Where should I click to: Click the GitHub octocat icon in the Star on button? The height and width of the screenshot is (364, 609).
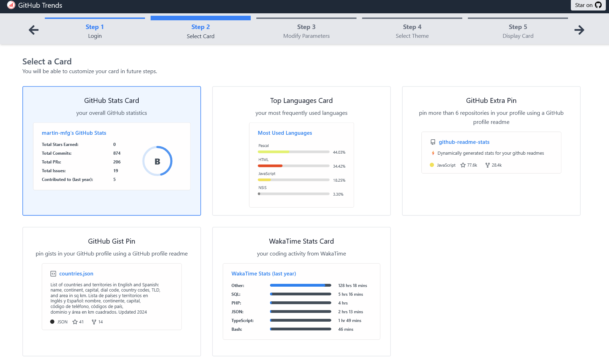pyautogui.click(x=598, y=5)
